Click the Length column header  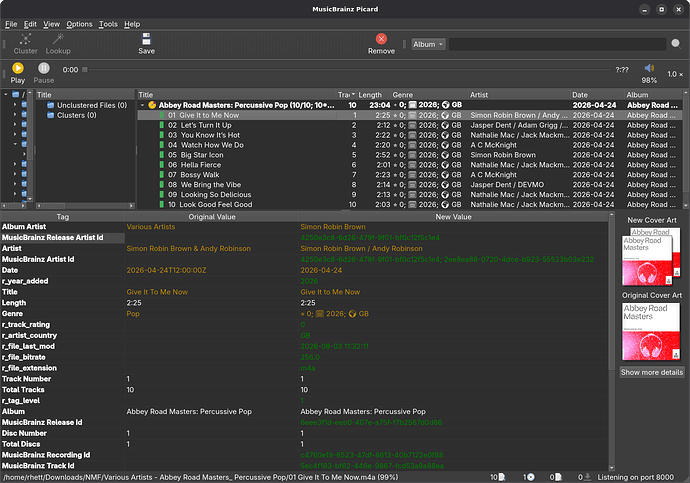373,95
